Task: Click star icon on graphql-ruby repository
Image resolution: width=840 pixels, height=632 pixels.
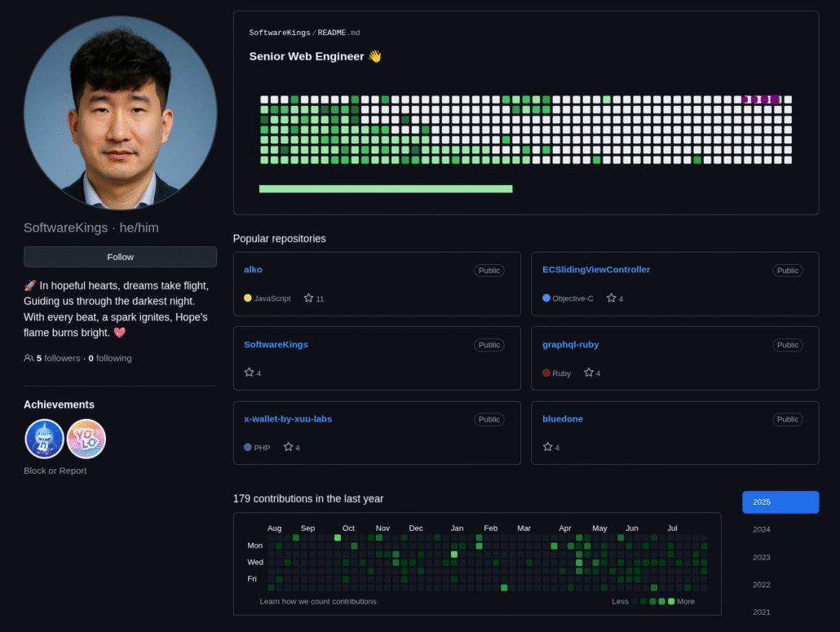Action: coord(588,373)
